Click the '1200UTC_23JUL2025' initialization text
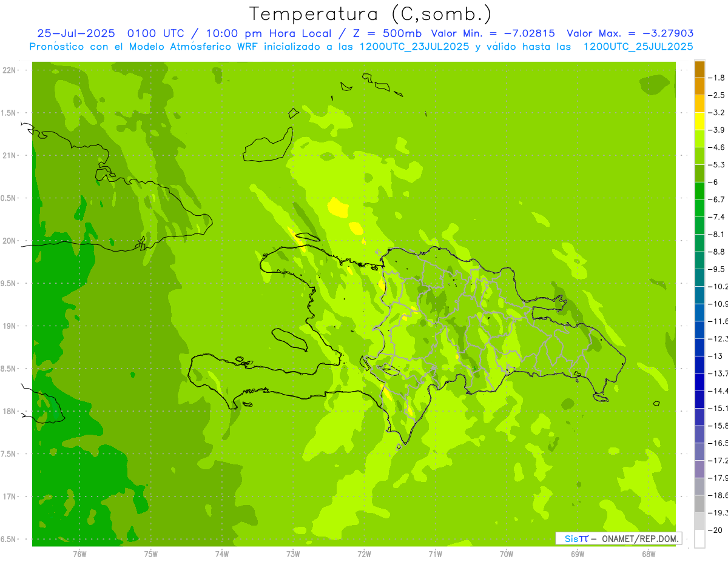 tap(414, 47)
